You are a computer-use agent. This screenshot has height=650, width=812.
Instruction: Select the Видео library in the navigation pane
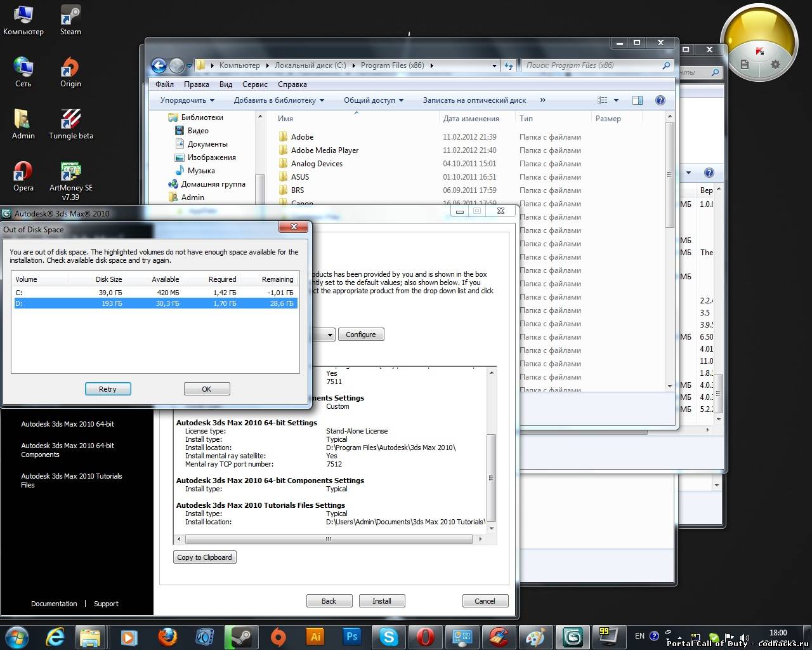(x=198, y=131)
